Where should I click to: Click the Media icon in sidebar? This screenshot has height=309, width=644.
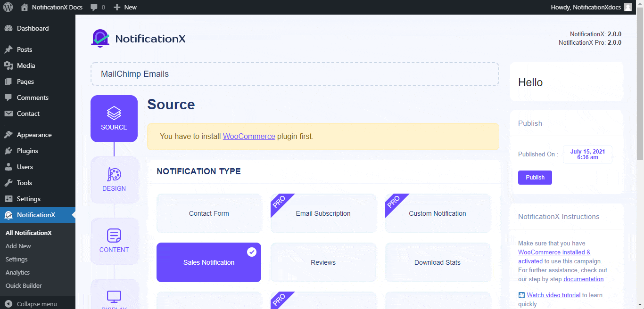click(x=8, y=65)
